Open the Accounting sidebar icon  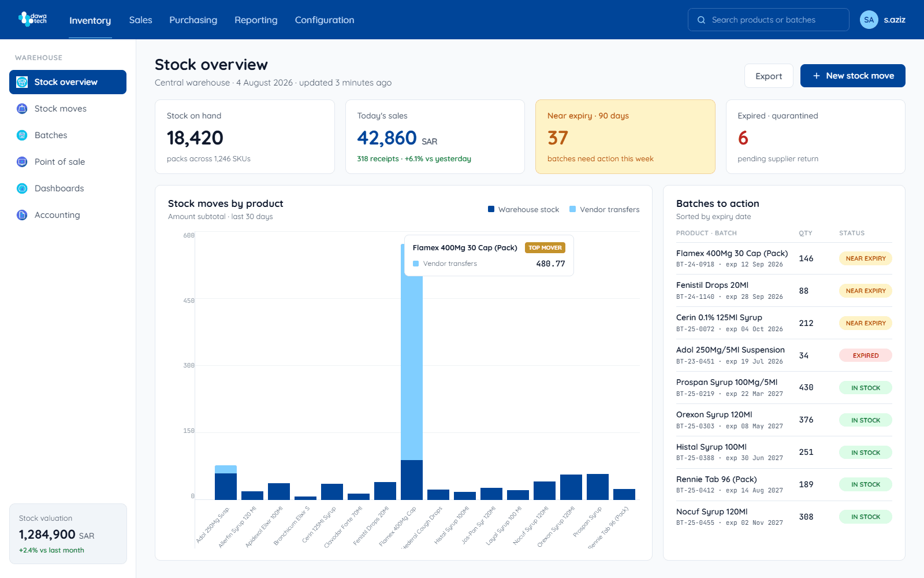pyautogui.click(x=22, y=215)
